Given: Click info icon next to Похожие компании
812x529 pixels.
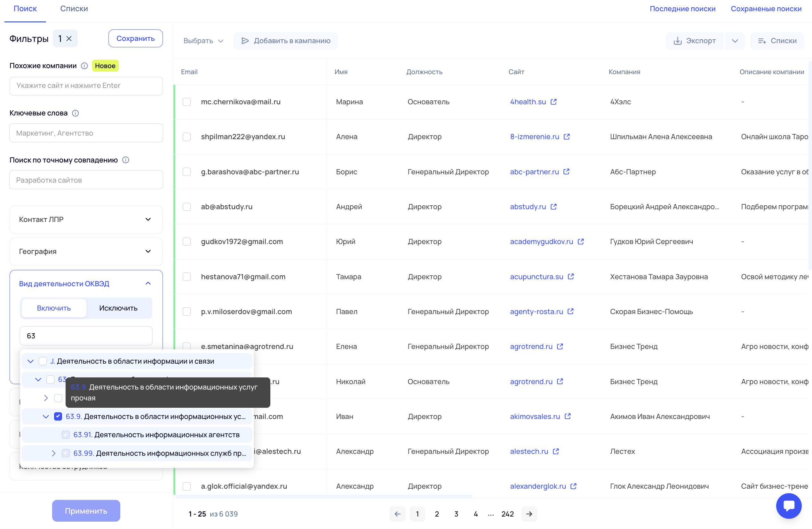Looking at the screenshot, I should (x=84, y=66).
